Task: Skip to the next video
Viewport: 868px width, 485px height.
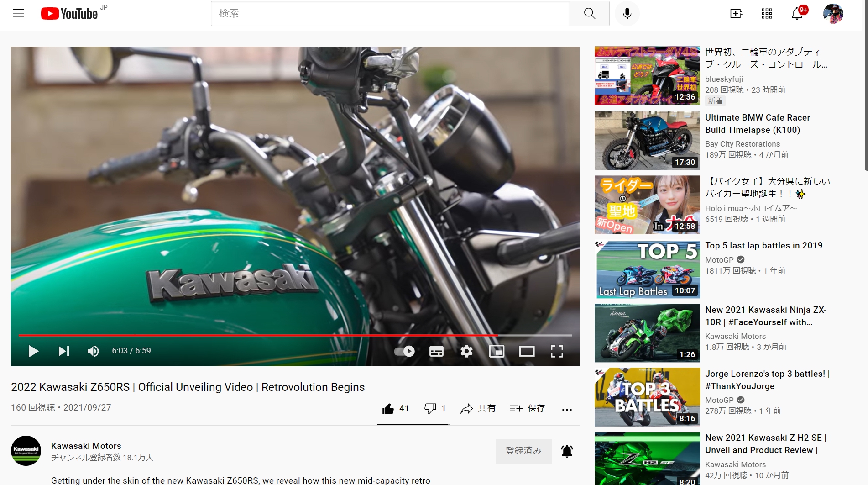Action: [64, 351]
